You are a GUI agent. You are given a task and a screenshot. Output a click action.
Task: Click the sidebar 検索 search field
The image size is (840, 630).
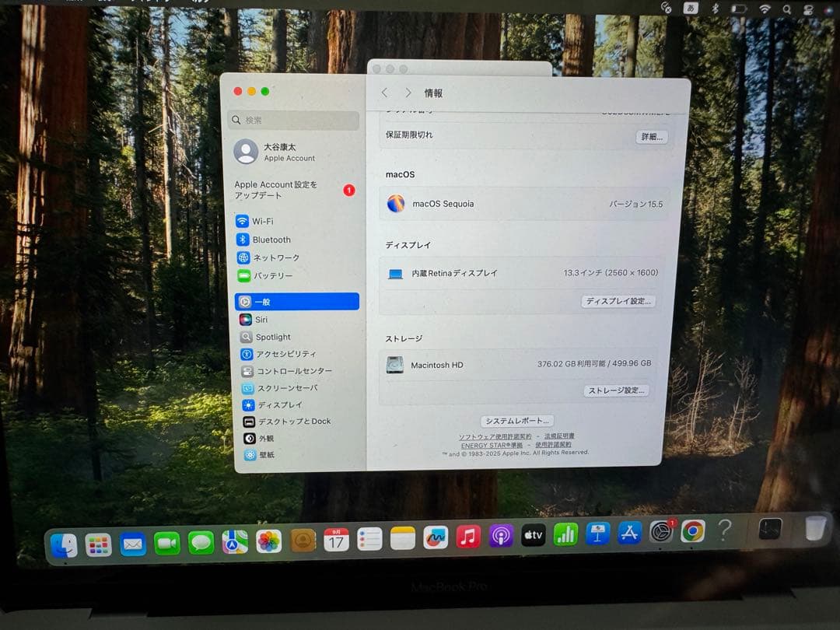[293, 121]
